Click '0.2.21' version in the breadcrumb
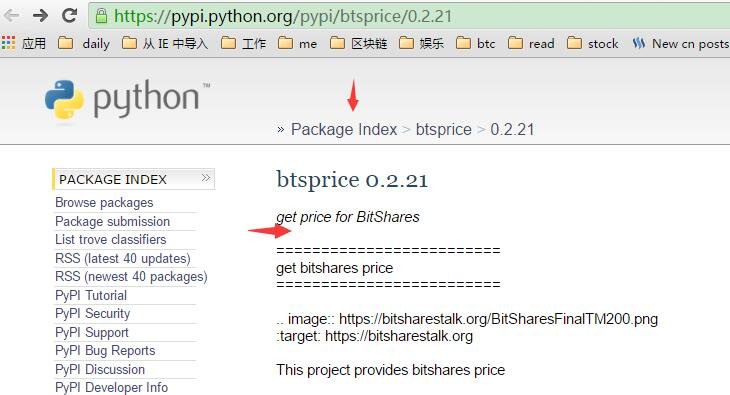This screenshot has width=730, height=395. pos(512,129)
